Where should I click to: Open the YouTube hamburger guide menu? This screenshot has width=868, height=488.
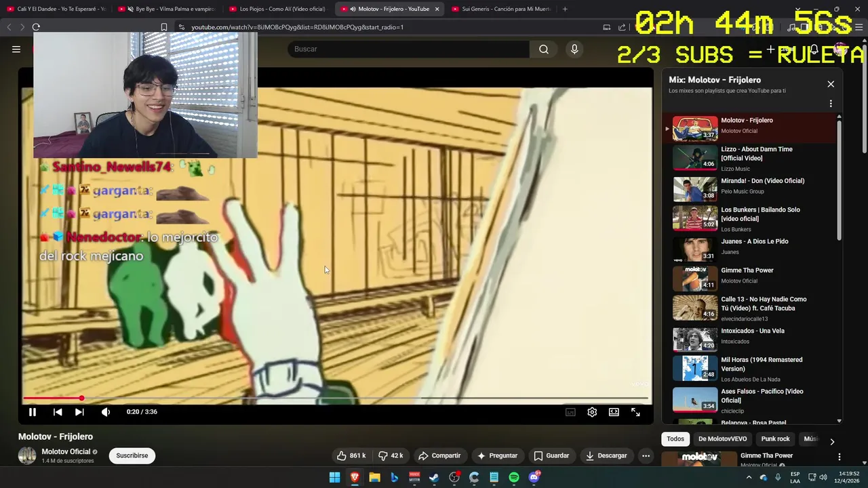click(x=16, y=49)
